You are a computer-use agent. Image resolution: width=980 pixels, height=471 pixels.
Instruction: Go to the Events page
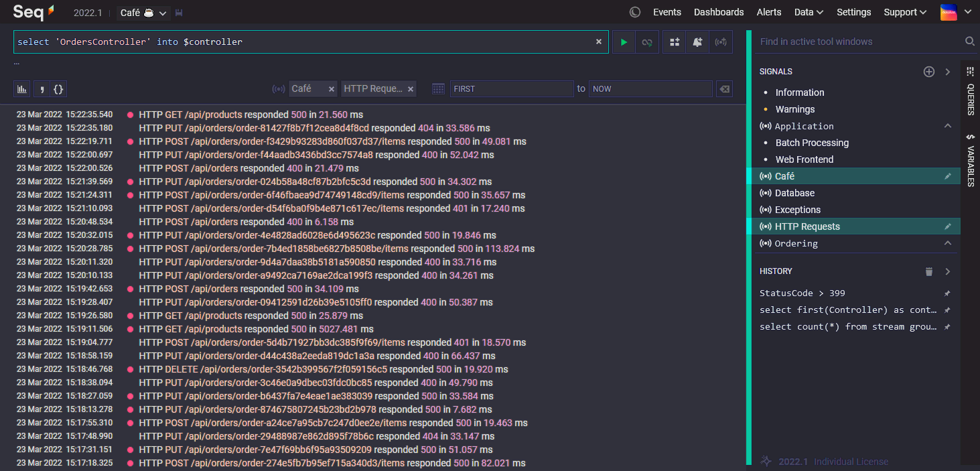click(667, 12)
